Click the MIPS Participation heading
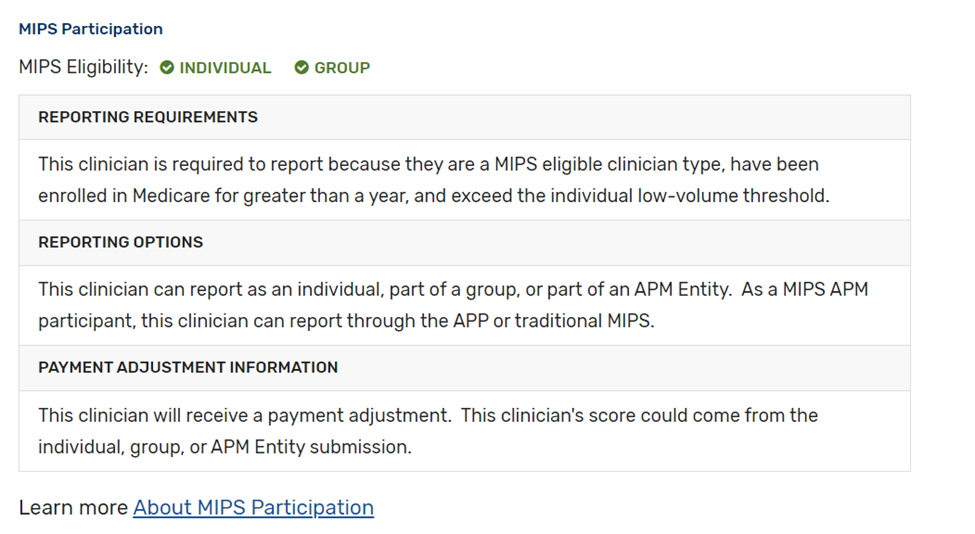 point(91,29)
